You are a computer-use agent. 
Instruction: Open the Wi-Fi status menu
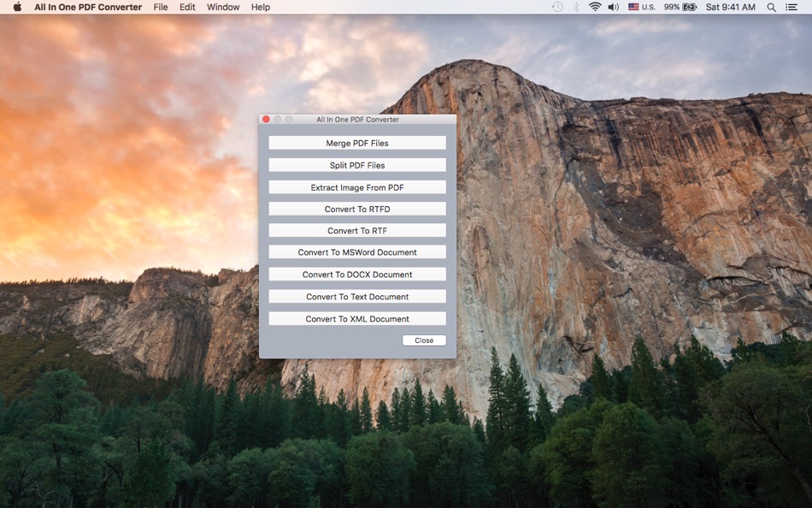(595, 7)
